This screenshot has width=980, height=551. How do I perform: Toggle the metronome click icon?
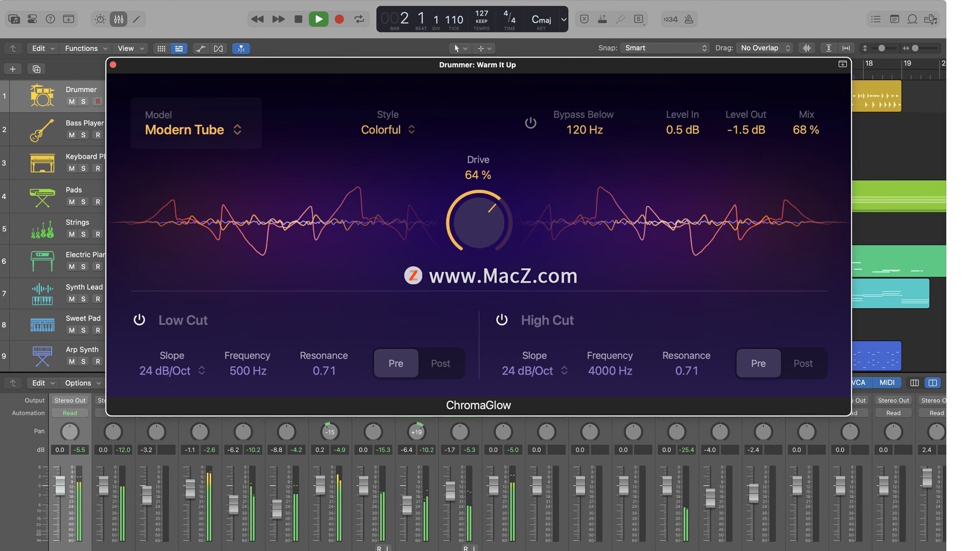[x=689, y=19]
